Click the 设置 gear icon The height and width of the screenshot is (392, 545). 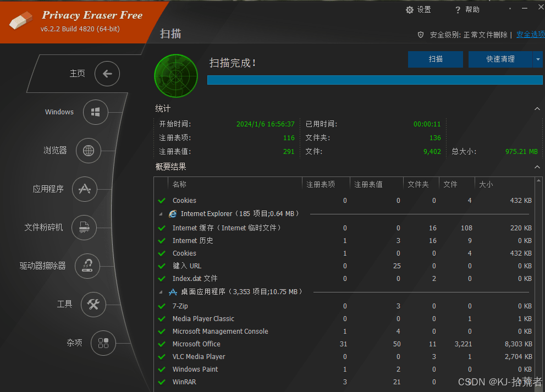[x=410, y=10]
